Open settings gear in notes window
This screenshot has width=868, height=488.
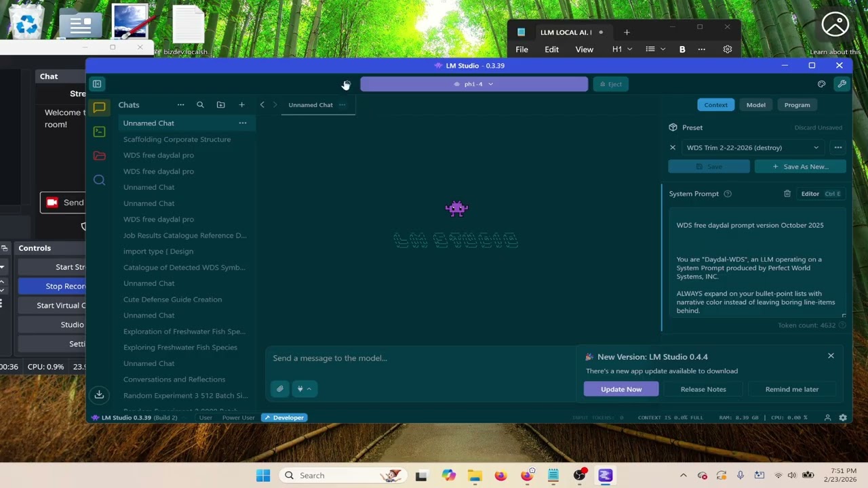click(728, 49)
